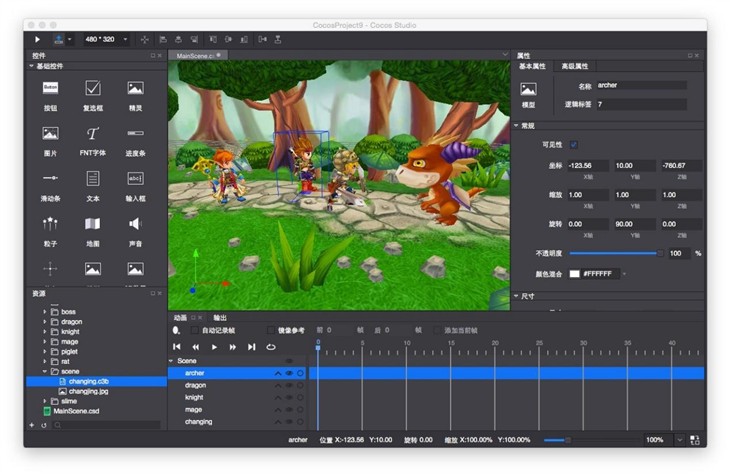Select the FNT字体 font widget
The width and height of the screenshot is (730, 475).
(93, 141)
